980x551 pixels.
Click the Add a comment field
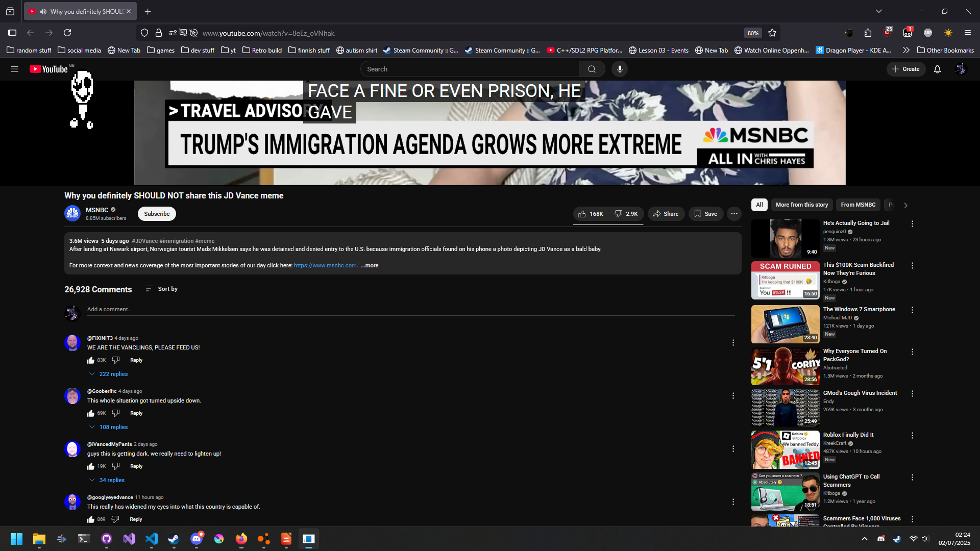pyautogui.click(x=411, y=309)
